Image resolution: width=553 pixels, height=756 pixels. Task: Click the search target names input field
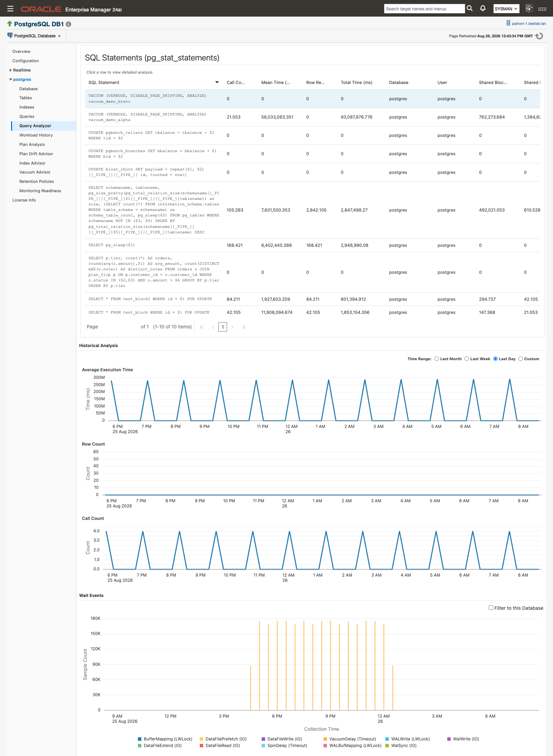(424, 9)
